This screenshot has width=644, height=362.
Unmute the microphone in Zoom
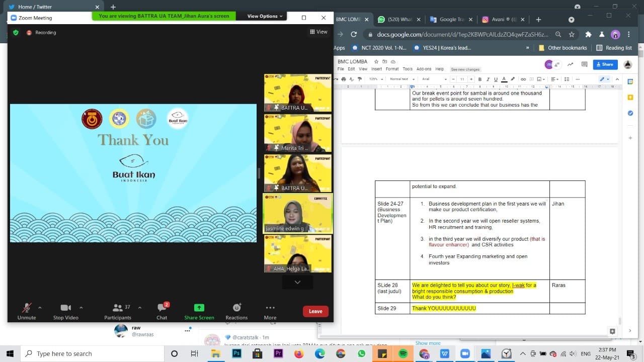[27, 311]
